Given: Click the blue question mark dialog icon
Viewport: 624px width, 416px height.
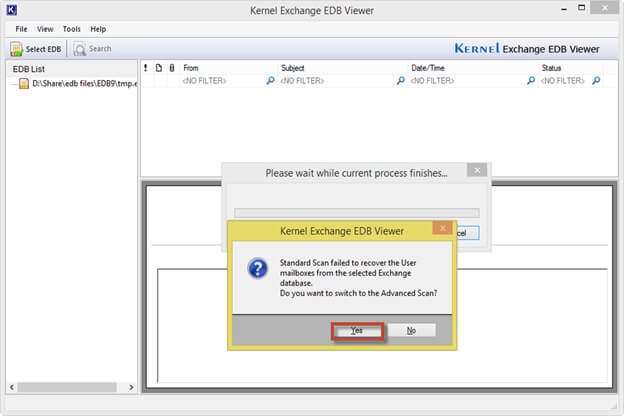Looking at the screenshot, I should (x=257, y=268).
